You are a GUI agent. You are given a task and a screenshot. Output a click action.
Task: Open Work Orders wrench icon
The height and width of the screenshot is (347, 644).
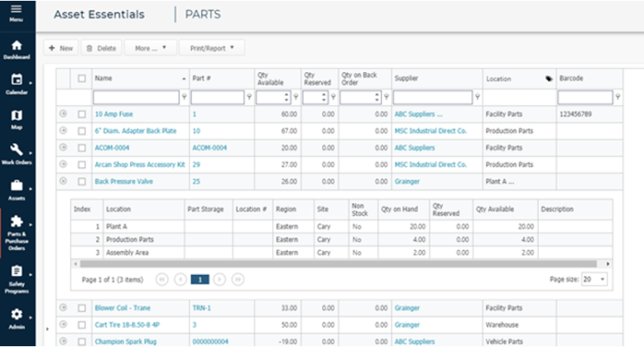pos(17,149)
